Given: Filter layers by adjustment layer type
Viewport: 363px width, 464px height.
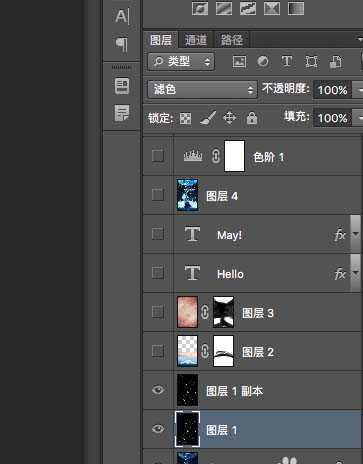Looking at the screenshot, I should 263,62.
